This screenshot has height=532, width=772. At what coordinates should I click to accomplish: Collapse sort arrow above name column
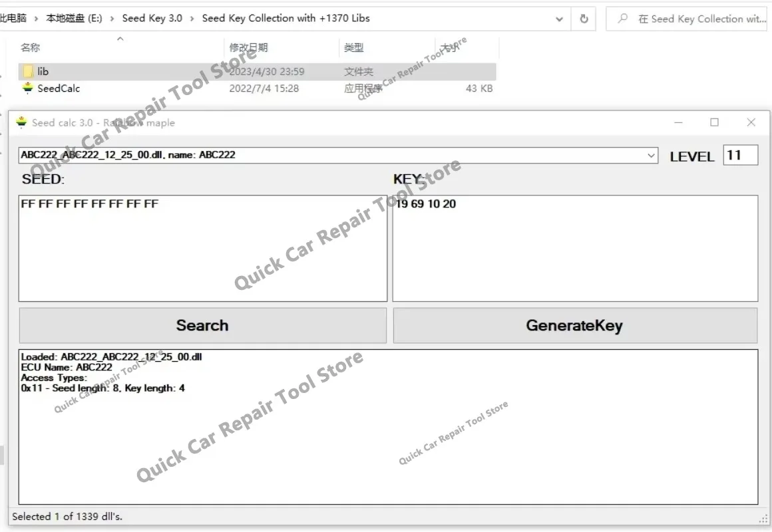click(x=120, y=39)
